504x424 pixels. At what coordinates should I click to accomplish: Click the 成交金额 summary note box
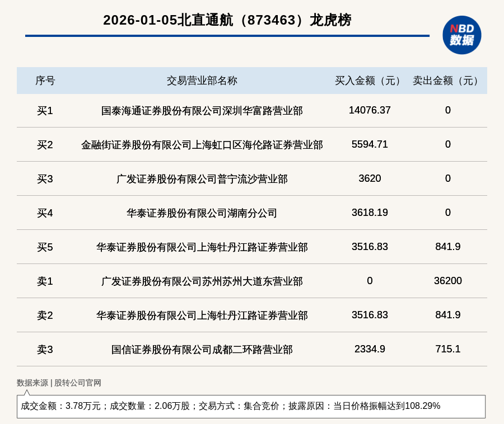pyautogui.click(x=251, y=406)
